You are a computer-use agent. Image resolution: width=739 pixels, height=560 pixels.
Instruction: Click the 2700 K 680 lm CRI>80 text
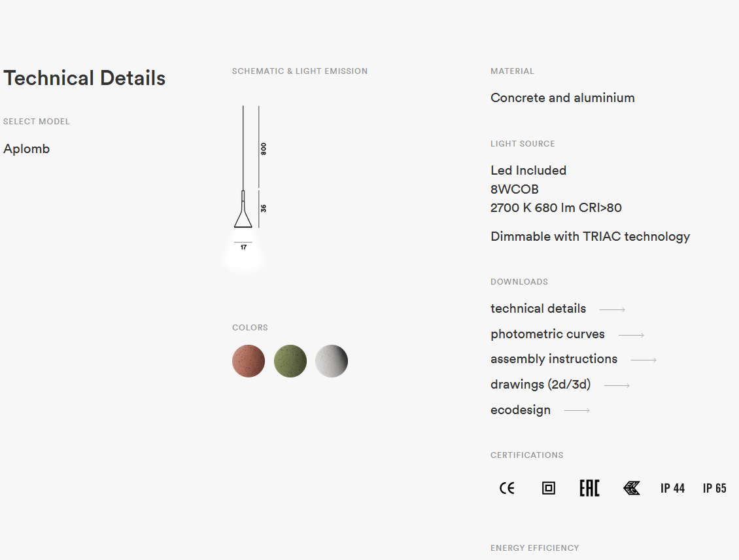tap(556, 208)
